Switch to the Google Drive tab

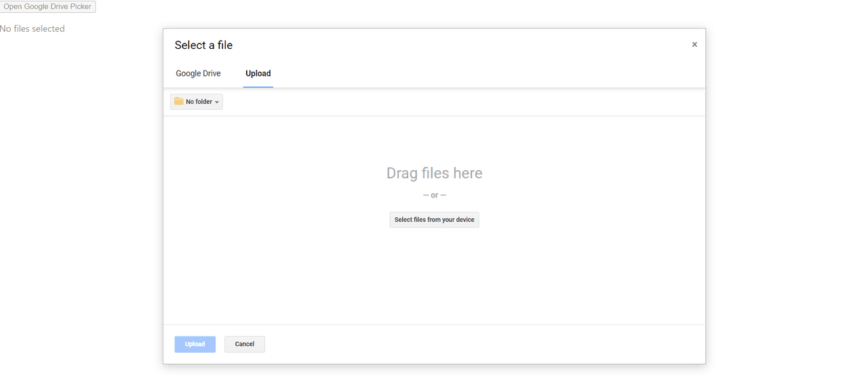point(198,73)
